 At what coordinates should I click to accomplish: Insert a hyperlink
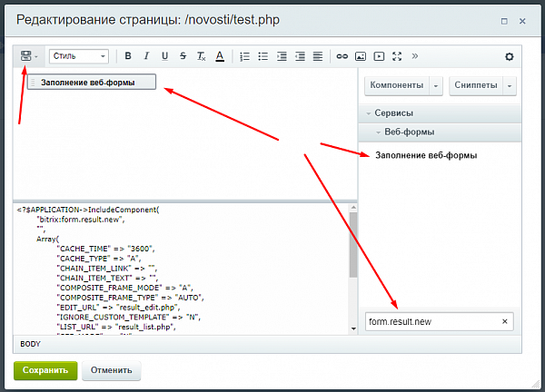(342, 56)
